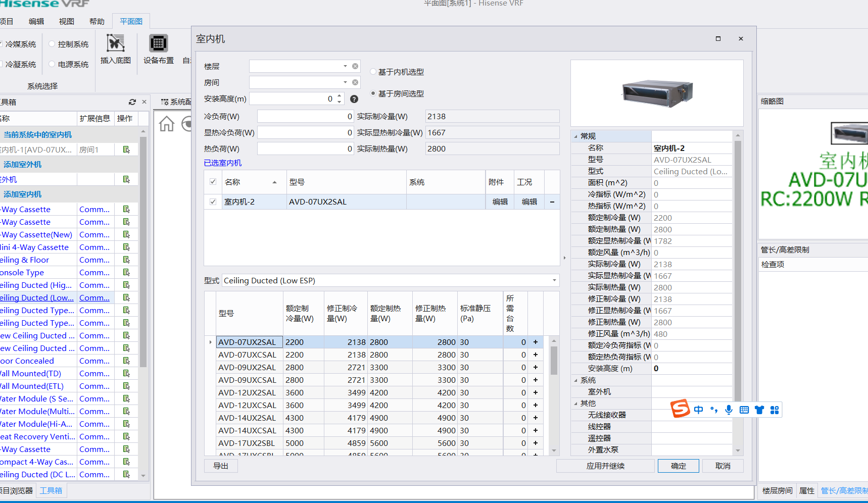Click the microphone voice input icon
Image resolution: width=868 pixels, height=503 pixels.
point(729,410)
